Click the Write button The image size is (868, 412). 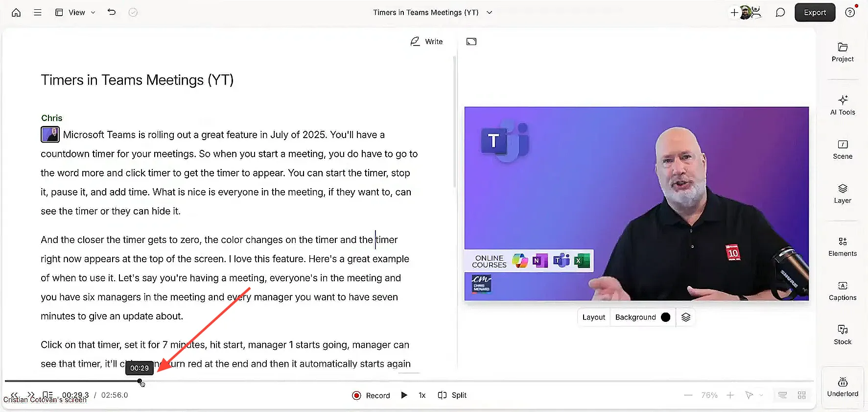click(426, 42)
